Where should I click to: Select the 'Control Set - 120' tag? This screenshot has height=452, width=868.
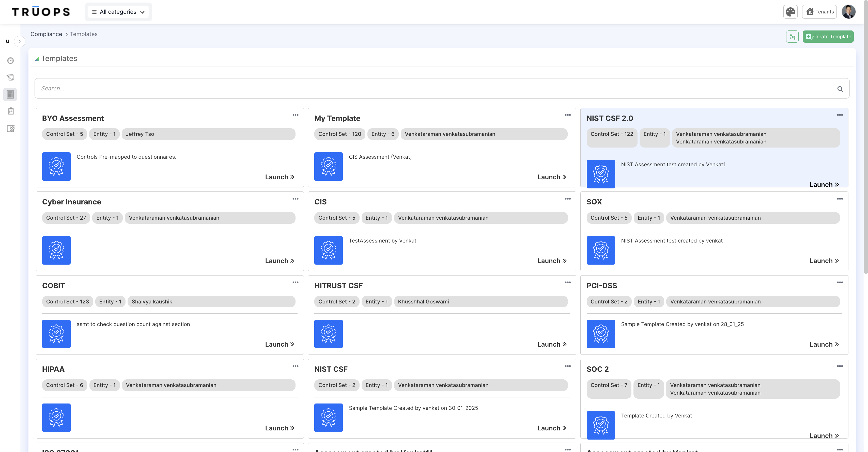point(340,134)
